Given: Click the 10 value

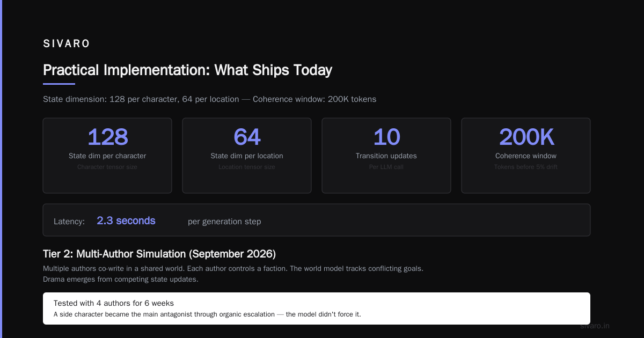Looking at the screenshot, I should pyautogui.click(x=386, y=137).
